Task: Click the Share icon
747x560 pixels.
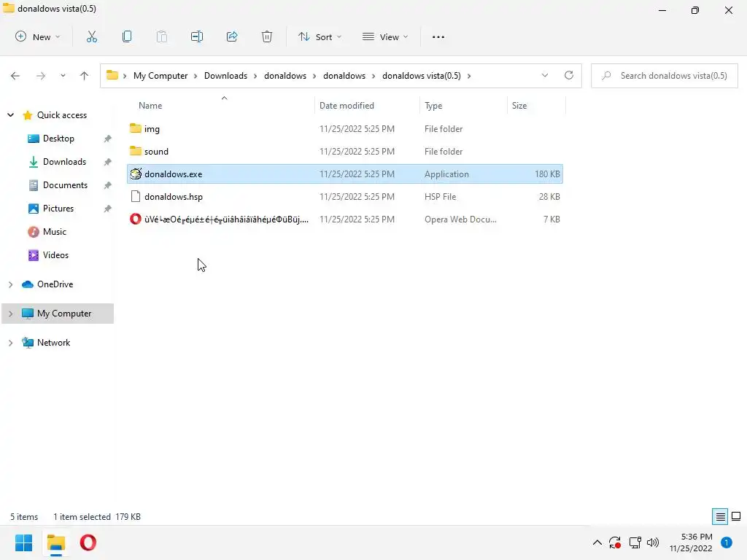Action: (x=232, y=36)
